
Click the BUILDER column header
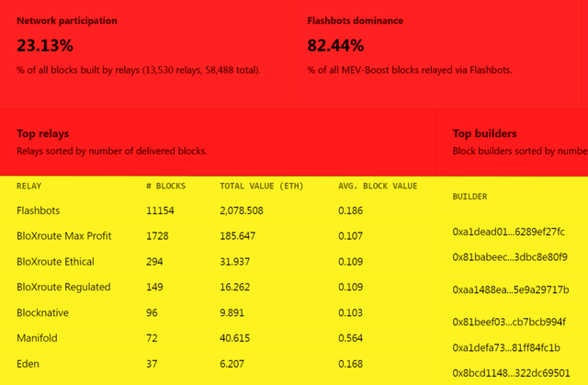click(x=469, y=197)
